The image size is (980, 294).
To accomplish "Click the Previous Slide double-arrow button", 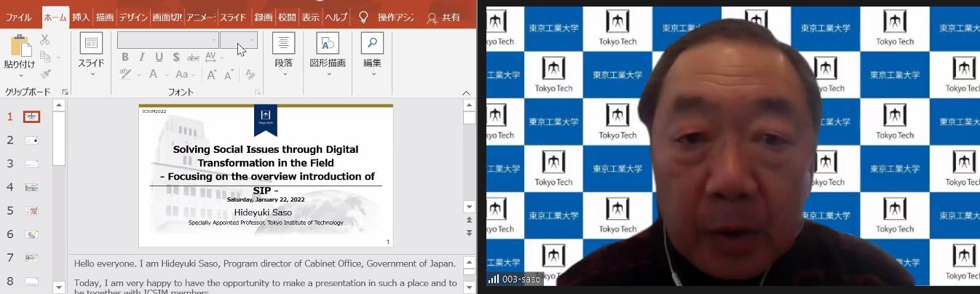I will [469, 220].
